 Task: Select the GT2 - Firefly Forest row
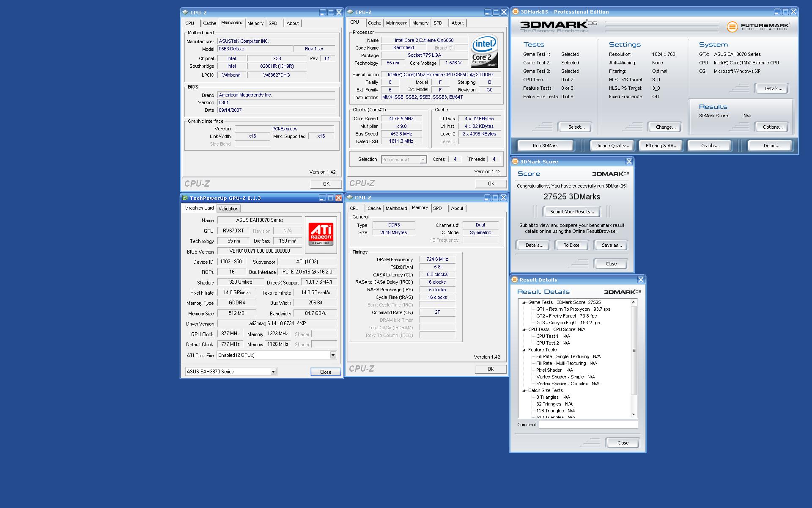(566, 316)
